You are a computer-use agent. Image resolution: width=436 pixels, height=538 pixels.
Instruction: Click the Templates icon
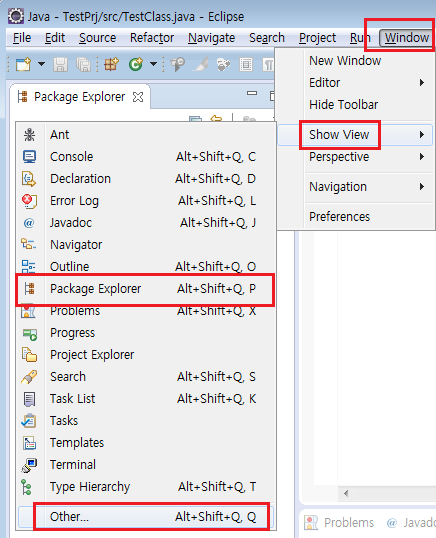point(29,443)
